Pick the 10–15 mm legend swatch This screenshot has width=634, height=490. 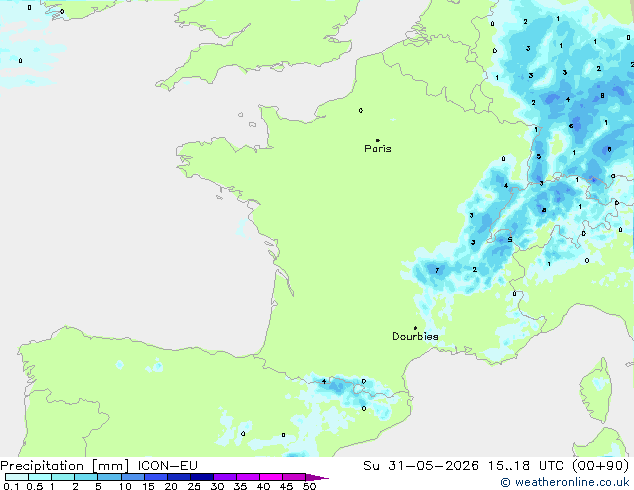(133, 477)
